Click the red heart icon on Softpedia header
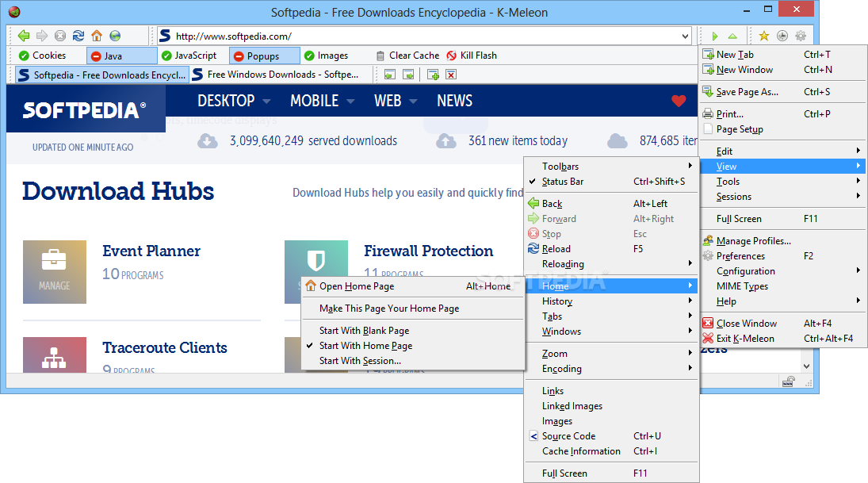Image resolution: width=868 pixels, height=483 pixels. [x=679, y=101]
